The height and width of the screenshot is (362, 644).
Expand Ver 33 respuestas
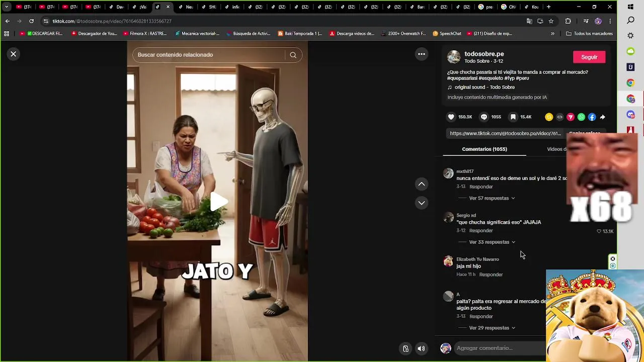point(492,242)
